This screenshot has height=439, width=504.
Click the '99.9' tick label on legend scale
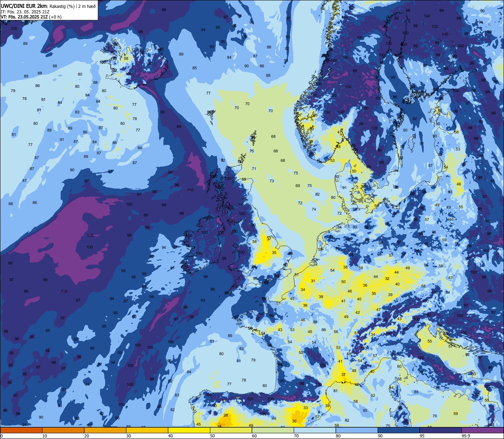(x=466, y=436)
